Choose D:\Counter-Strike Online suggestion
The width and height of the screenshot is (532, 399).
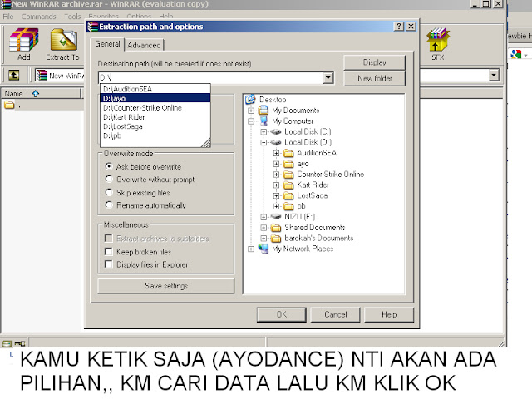[x=155, y=108]
